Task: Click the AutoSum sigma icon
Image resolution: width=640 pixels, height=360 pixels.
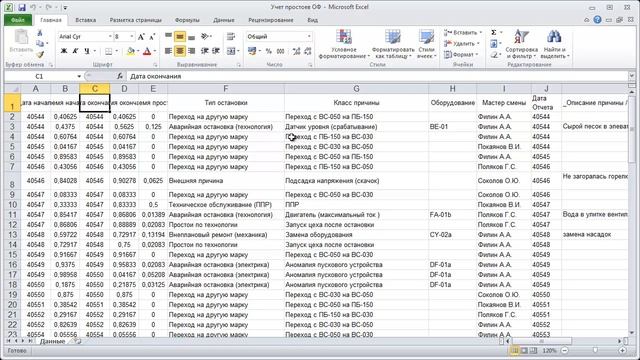Action: [494, 32]
